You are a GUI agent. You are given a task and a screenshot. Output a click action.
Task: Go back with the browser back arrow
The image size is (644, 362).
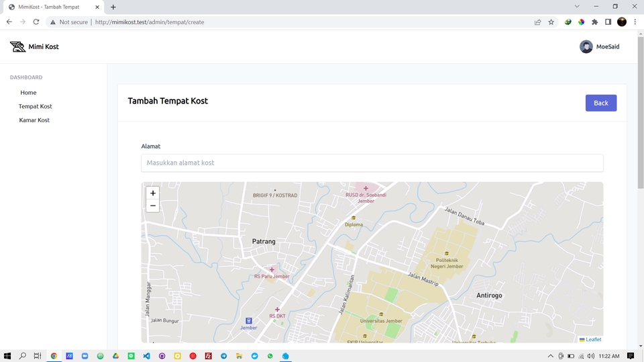[x=9, y=21]
